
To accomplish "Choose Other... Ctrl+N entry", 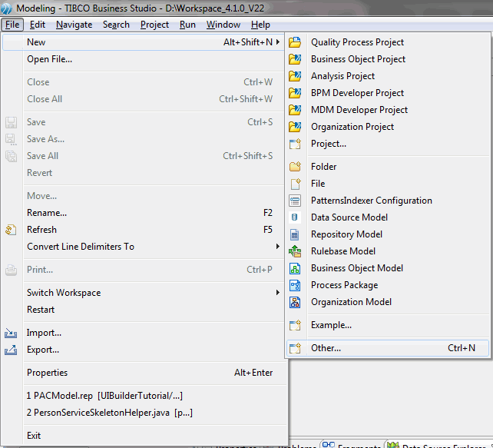I will tap(388, 348).
